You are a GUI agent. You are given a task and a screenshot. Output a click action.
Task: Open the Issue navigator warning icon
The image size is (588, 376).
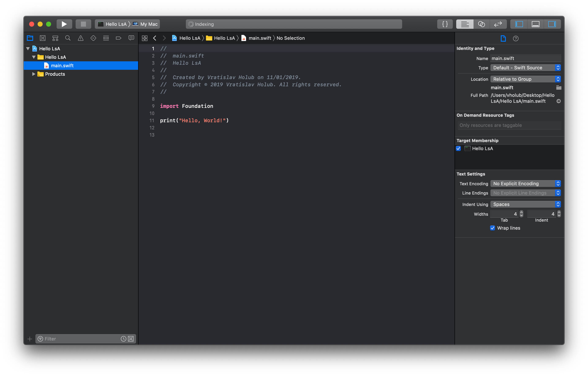click(x=80, y=38)
